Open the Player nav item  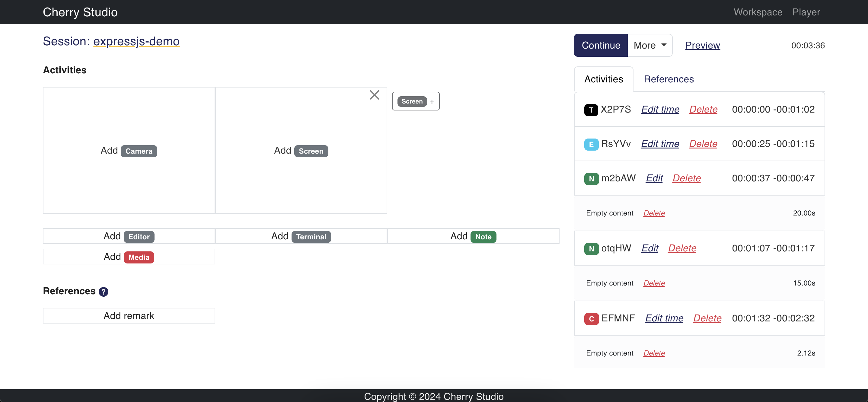click(x=806, y=12)
